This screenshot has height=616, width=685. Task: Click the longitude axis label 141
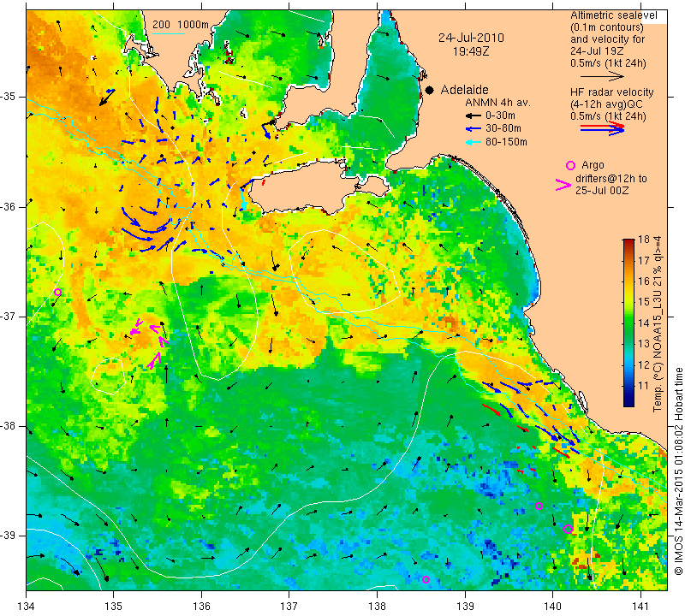pyautogui.click(x=640, y=607)
